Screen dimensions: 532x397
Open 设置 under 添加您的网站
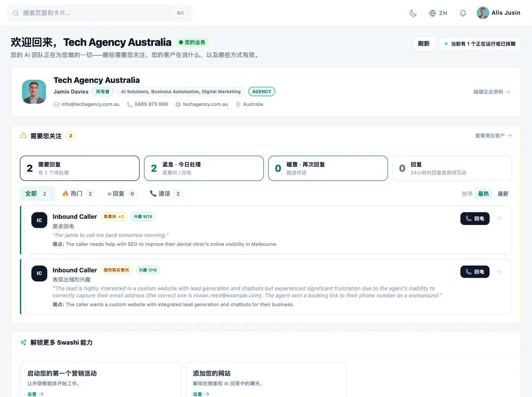(201, 394)
